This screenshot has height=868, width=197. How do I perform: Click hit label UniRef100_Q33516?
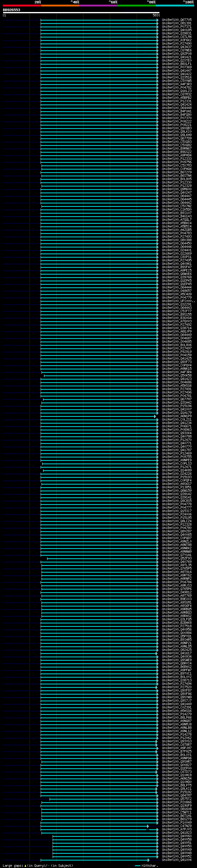click(176, 78)
